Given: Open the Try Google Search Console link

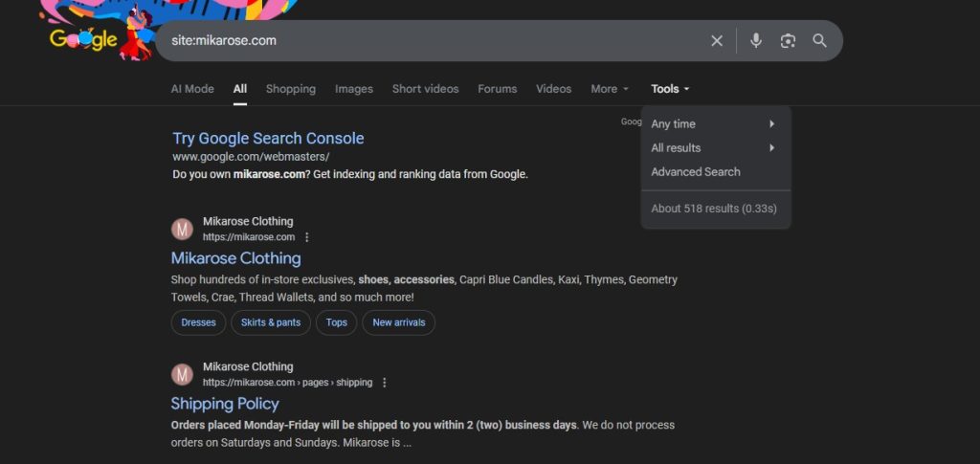Looking at the screenshot, I should 268,139.
